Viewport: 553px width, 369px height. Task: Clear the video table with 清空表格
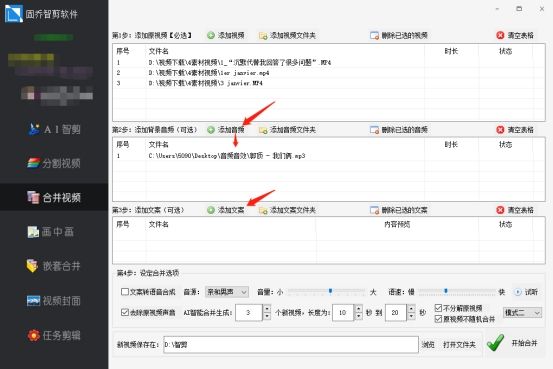(x=515, y=35)
